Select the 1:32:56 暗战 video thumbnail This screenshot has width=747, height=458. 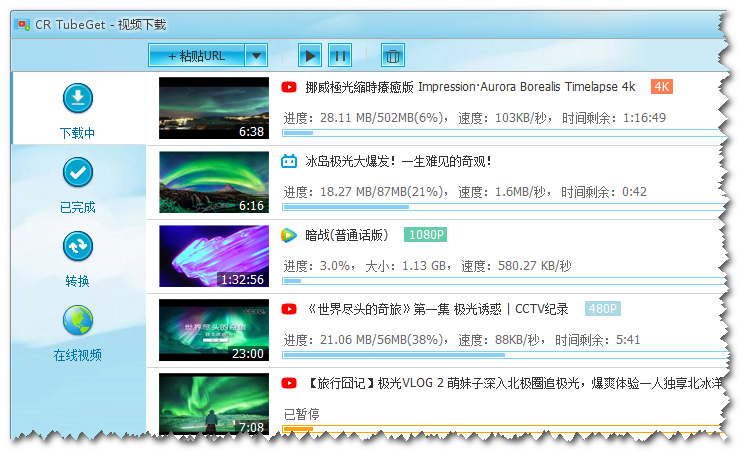214,257
